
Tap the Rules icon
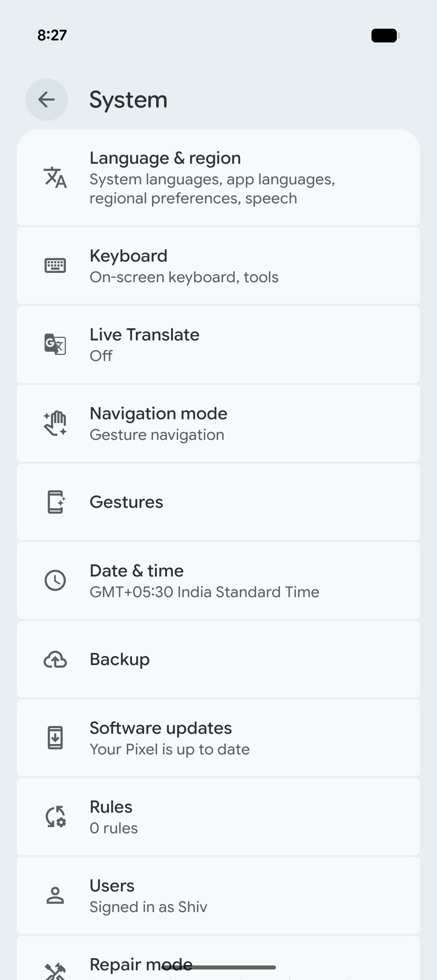point(55,817)
